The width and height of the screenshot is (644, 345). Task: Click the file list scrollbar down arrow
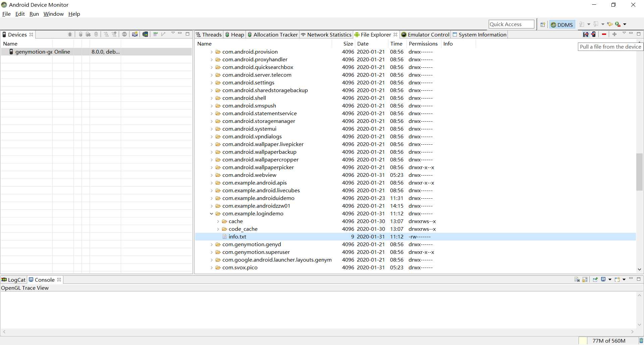(639, 269)
